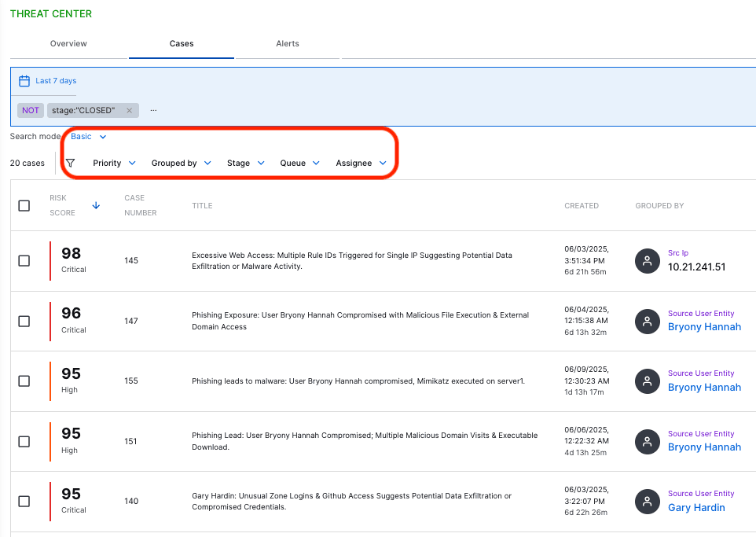Viewport: 756px width, 537px height.
Task: Click created date 06/09/2025, 12:30:23 AM
Action: click(x=587, y=375)
